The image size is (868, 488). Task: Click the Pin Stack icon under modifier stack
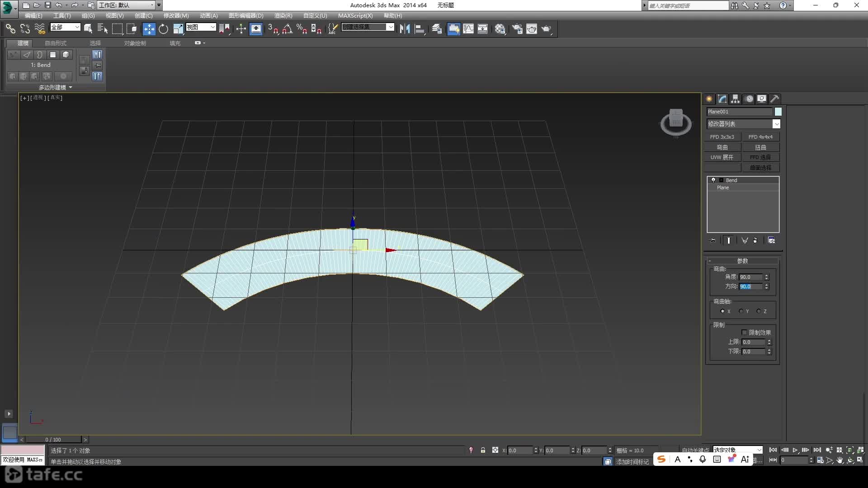click(713, 240)
